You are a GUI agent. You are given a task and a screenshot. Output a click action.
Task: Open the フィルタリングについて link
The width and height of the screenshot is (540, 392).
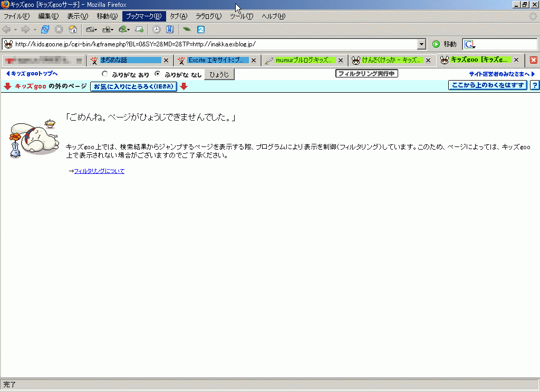pos(99,171)
